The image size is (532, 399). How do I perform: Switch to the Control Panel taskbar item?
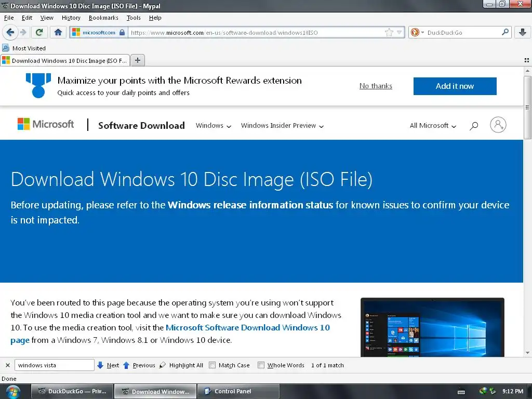click(x=238, y=391)
